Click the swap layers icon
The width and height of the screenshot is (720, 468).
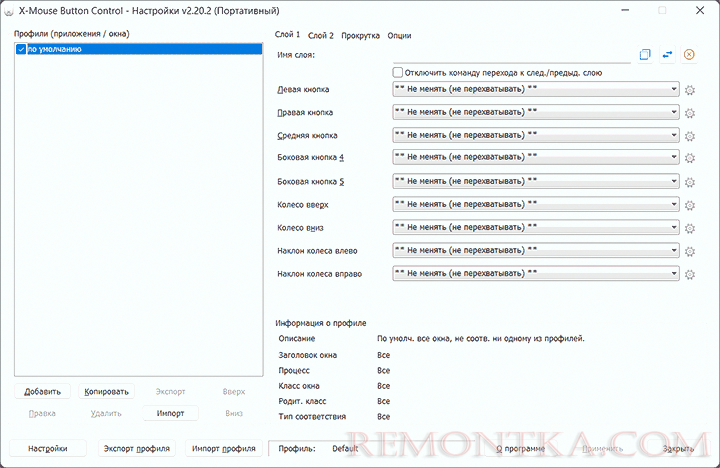[667, 55]
